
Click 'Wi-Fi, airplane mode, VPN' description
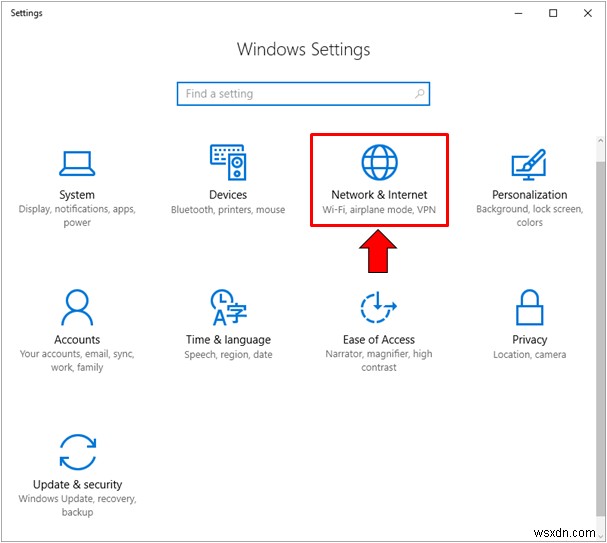pyautogui.click(x=379, y=210)
